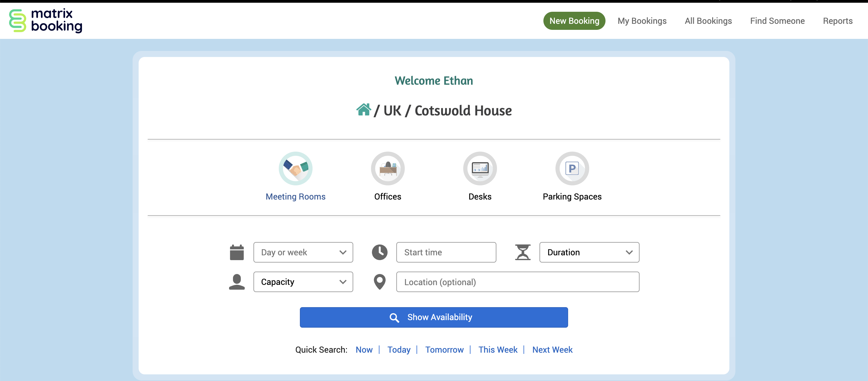Select the Parking Spaces icon
This screenshot has width=868, height=381.
pos(572,168)
